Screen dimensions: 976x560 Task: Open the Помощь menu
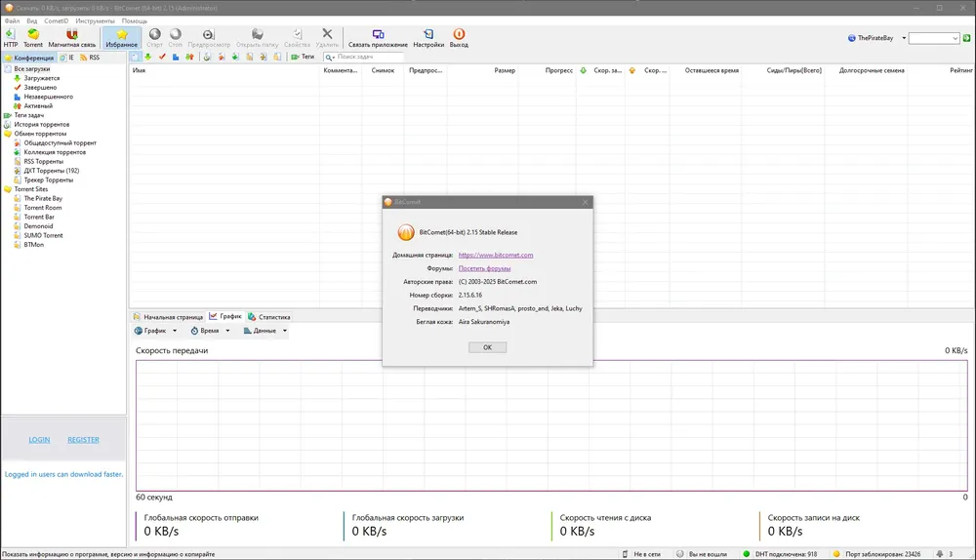pos(135,20)
